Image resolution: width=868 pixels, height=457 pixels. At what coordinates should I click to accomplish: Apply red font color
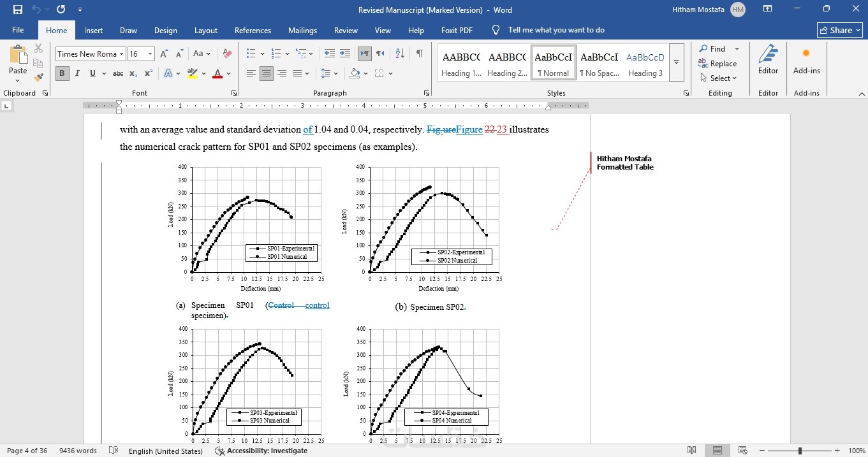pyautogui.click(x=217, y=74)
